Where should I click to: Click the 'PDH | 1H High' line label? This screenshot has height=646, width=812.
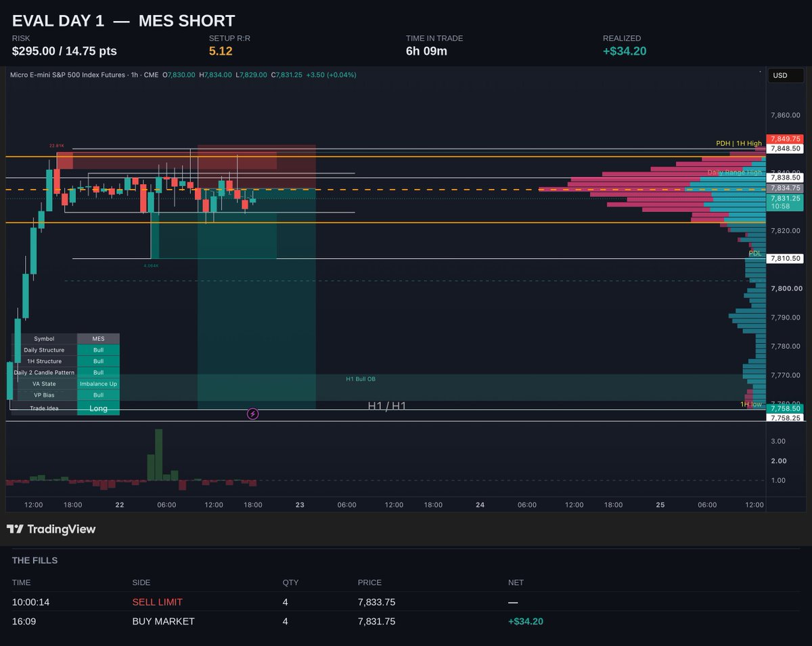click(739, 144)
